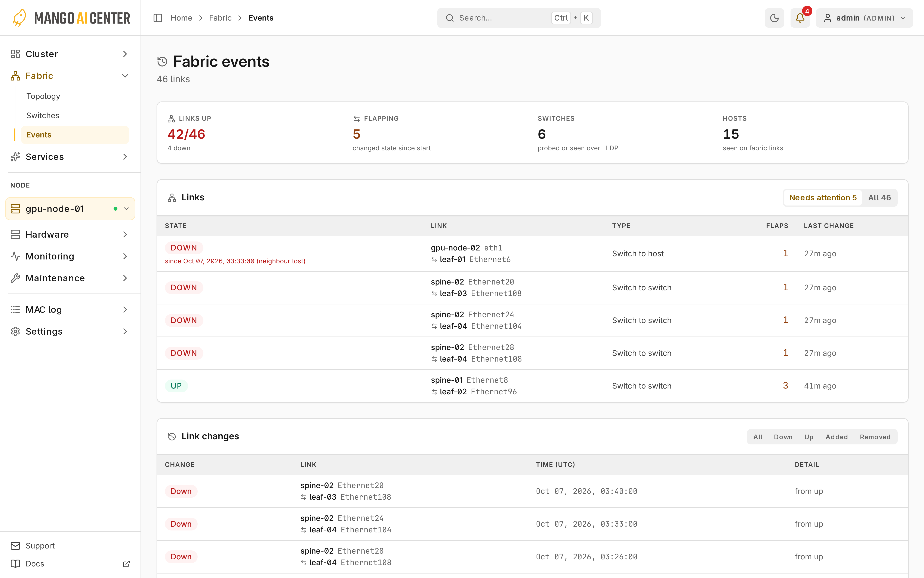Click the FLAPS column header
This screenshot has height=578, width=924.
click(x=777, y=226)
